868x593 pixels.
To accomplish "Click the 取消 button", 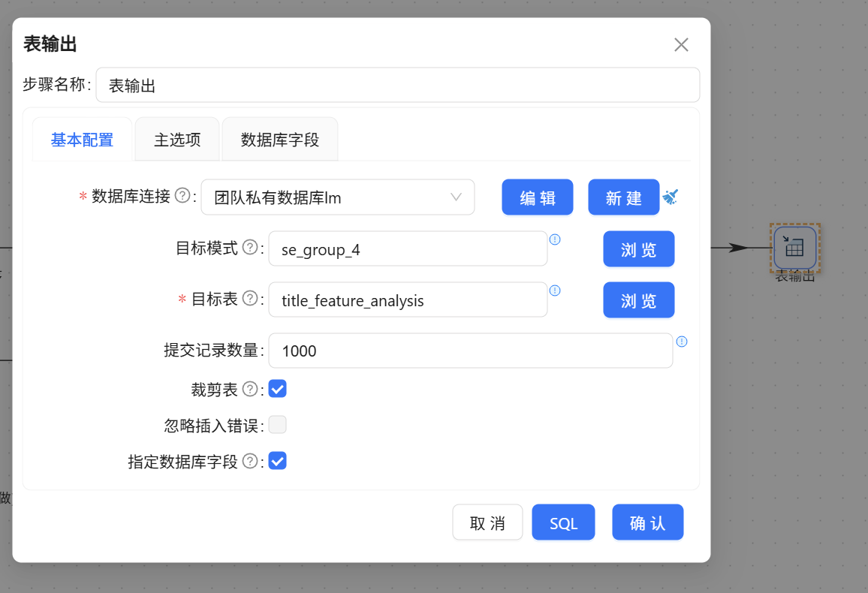I will pos(488,522).
